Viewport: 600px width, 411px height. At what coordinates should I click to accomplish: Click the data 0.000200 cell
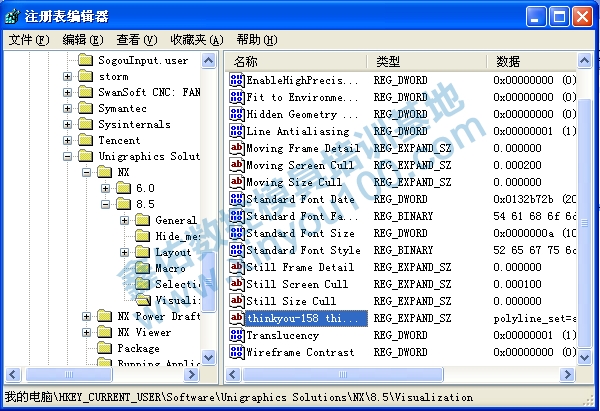[517, 165]
